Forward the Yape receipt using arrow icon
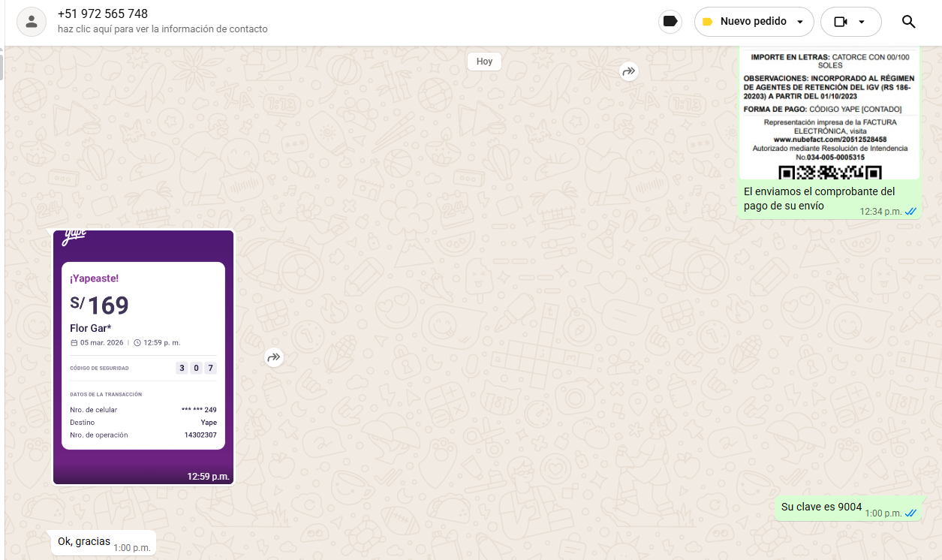Viewport: 942px width, 560px height. tap(274, 357)
